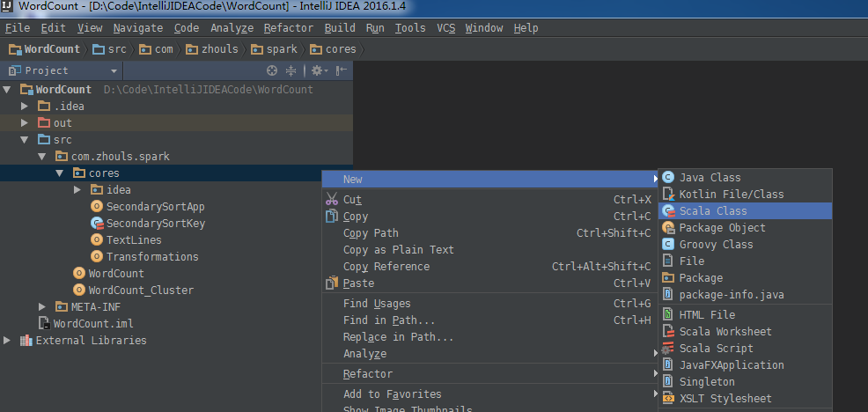Click the package-info.java icon
Image resolution: width=868 pixels, height=412 pixels.
click(669, 294)
